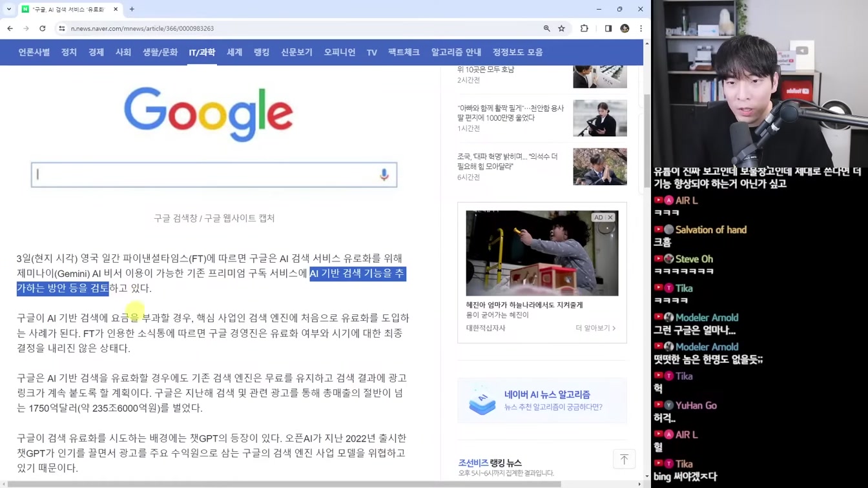This screenshot has height=488, width=868.
Task: Open the 정치 news section
Action: [69, 52]
